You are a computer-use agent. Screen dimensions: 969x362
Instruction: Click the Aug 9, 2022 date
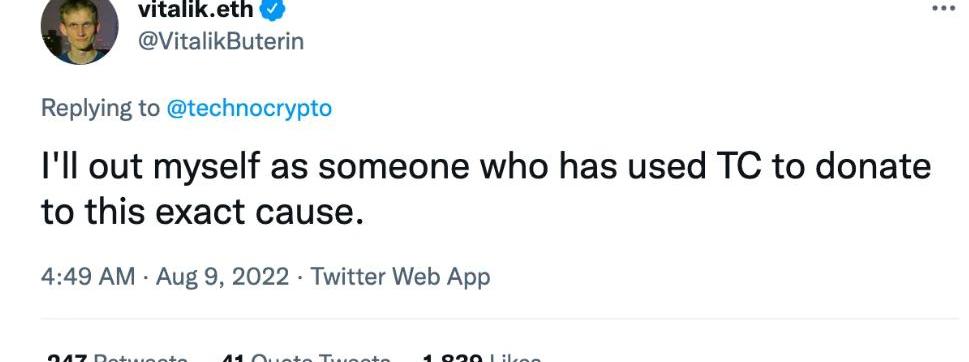(x=222, y=277)
